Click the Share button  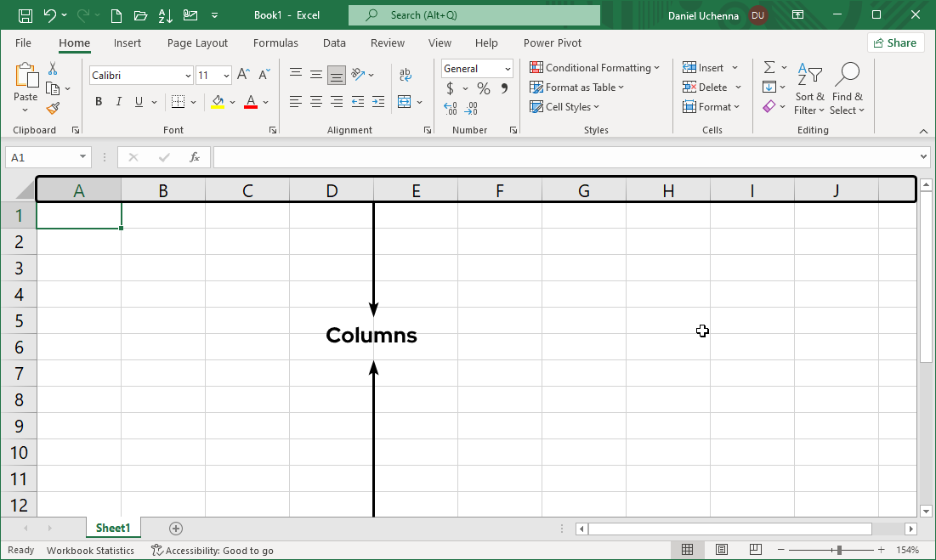pos(895,42)
